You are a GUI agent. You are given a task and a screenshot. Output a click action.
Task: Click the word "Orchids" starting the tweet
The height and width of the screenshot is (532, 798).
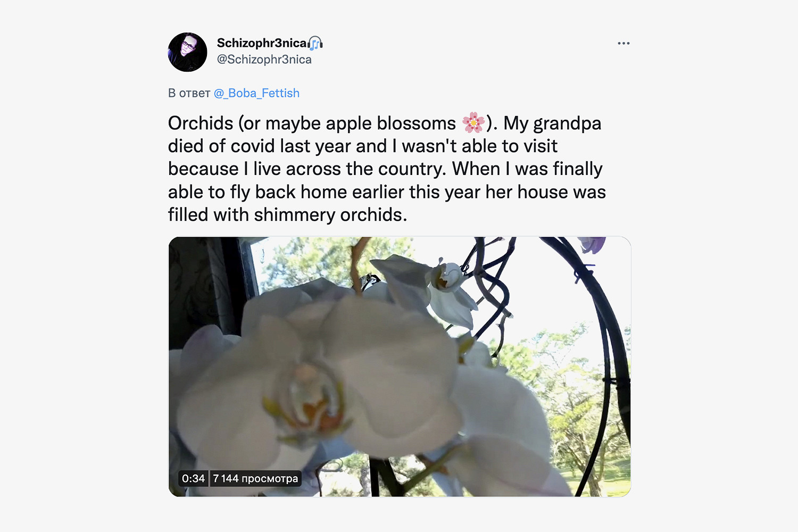point(201,123)
